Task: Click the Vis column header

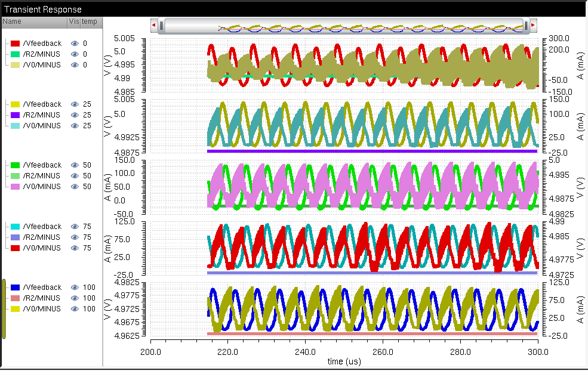Action: [x=73, y=21]
